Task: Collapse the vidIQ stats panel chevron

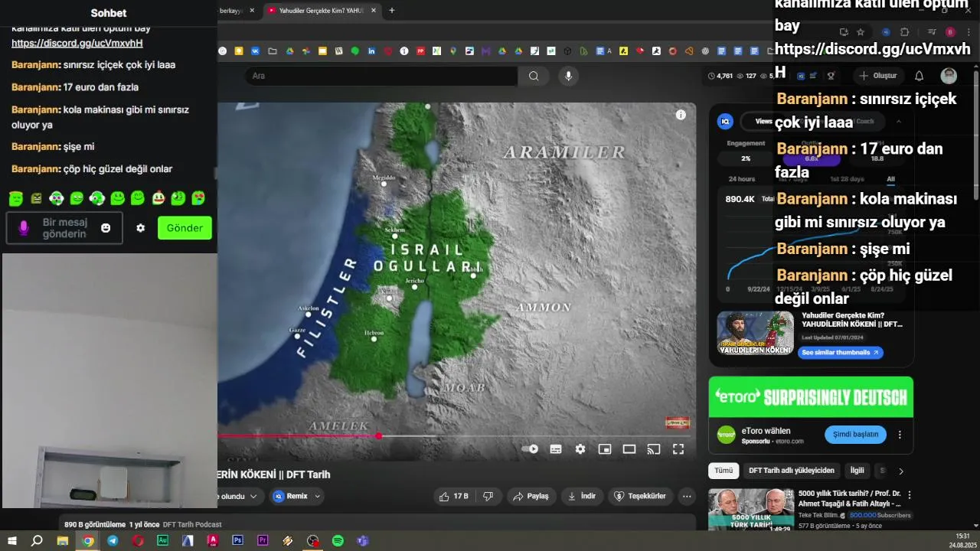Action: pyautogui.click(x=899, y=121)
